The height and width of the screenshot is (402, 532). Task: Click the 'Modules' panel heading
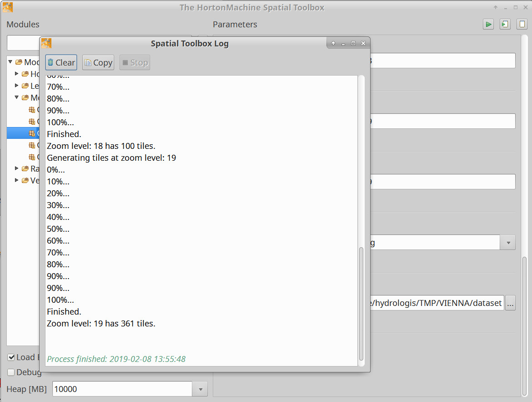click(23, 25)
